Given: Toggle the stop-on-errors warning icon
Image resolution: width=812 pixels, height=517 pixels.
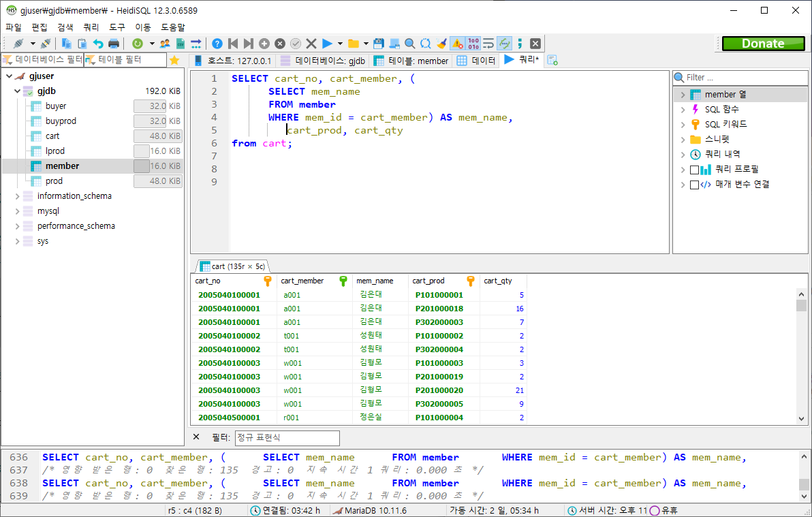Looking at the screenshot, I should (x=457, y=44).
